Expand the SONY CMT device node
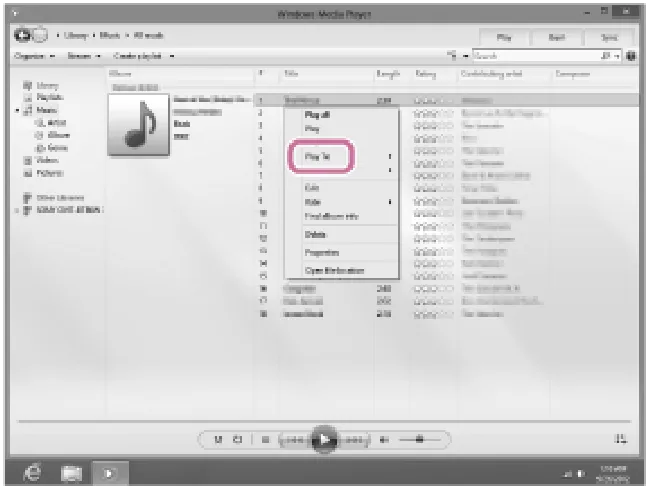The image size is (650, 490). pyautogui.click(x=17, y=211)
